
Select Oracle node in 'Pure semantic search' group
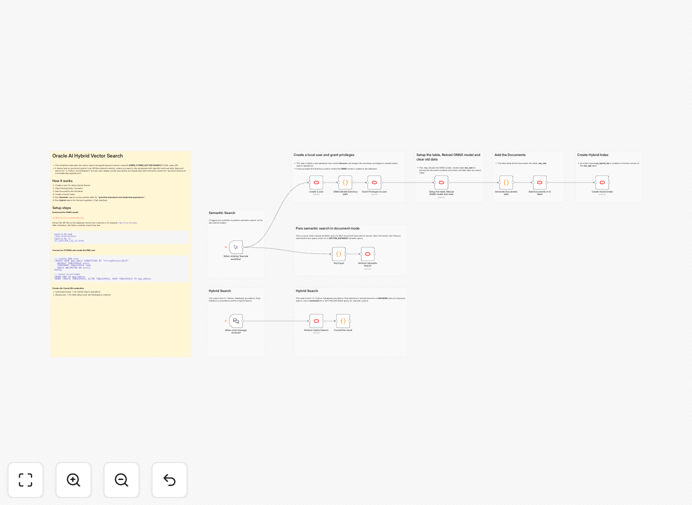pos(368,254)
